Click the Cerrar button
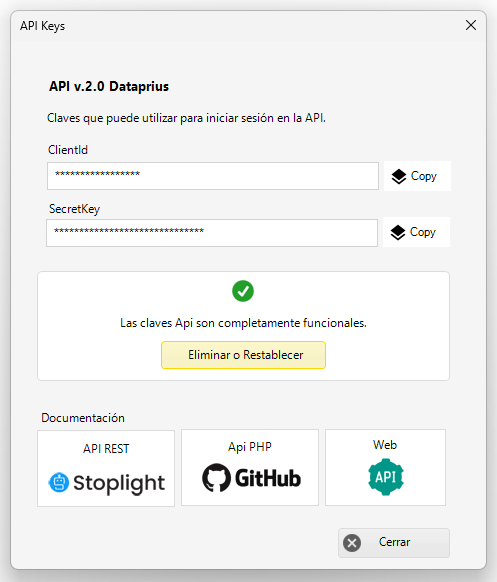 click(394, 543)
